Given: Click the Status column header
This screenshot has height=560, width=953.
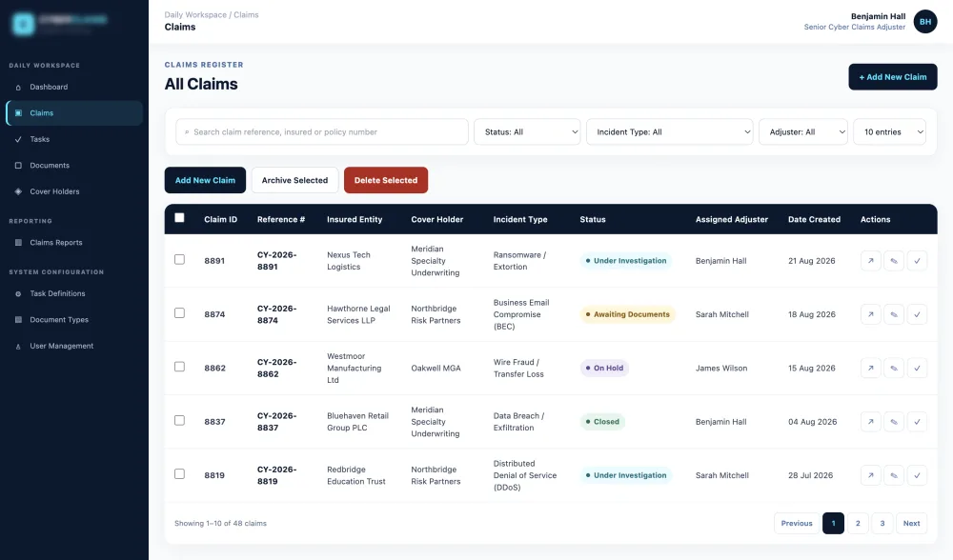Looking at the screenshot, I should [x=593, y=219].
